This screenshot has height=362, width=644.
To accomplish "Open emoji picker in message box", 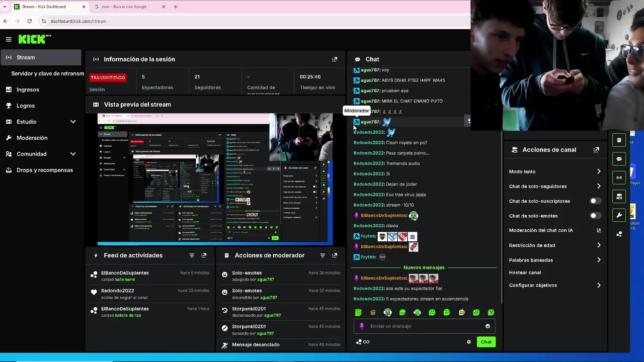I will pos(488,326).
